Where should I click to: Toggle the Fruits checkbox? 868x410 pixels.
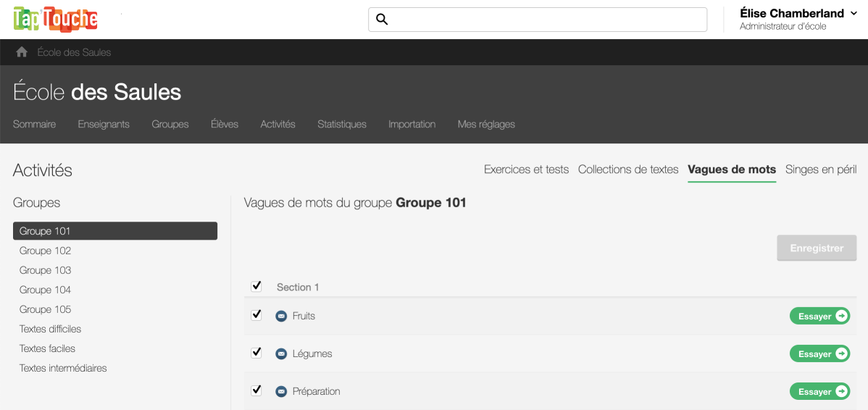coord(256,315)
